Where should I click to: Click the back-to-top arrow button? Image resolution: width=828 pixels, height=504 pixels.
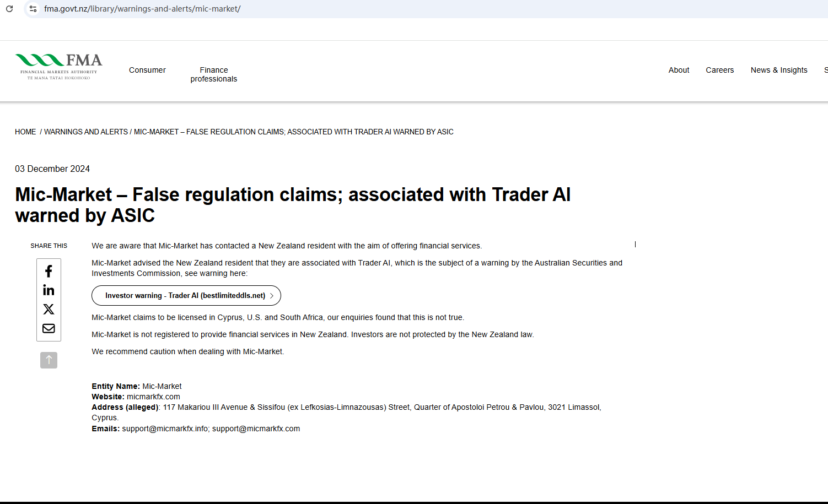[x=49, y=360]
